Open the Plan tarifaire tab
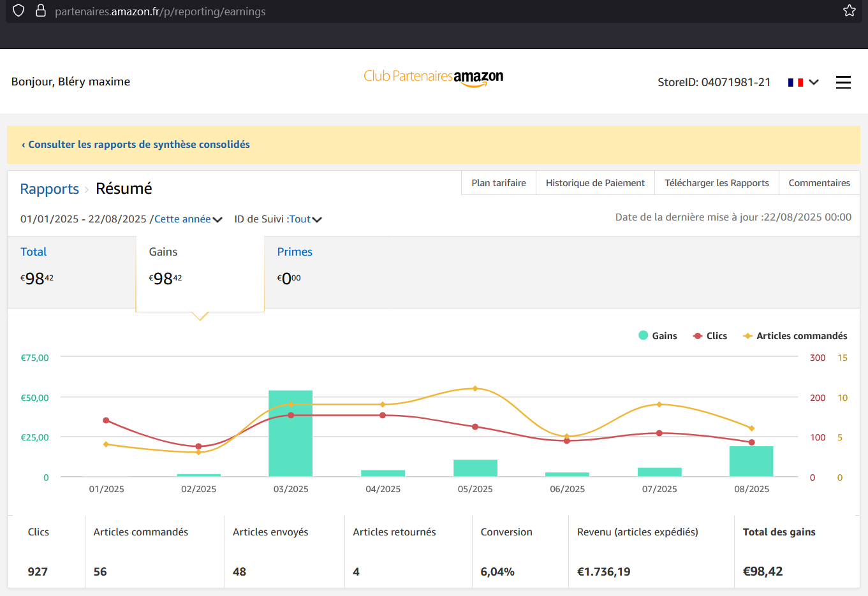Screen dimensions: 868x596 [x=499, y=183]
